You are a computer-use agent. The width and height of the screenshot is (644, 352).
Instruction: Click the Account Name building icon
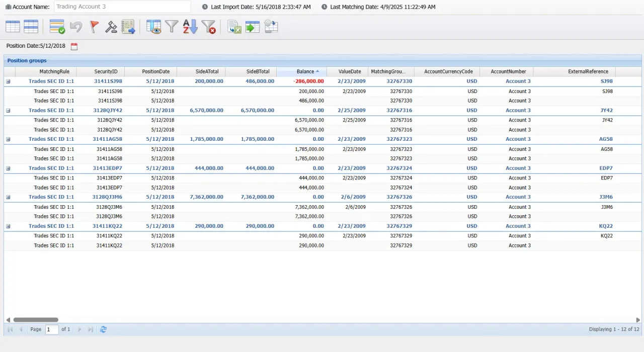(8, 7)
